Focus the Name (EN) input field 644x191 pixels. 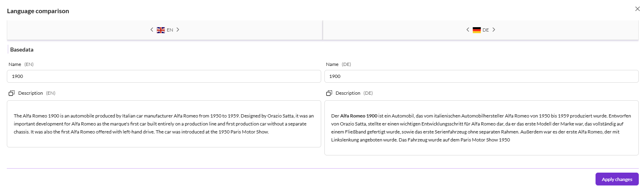(164, 76)
